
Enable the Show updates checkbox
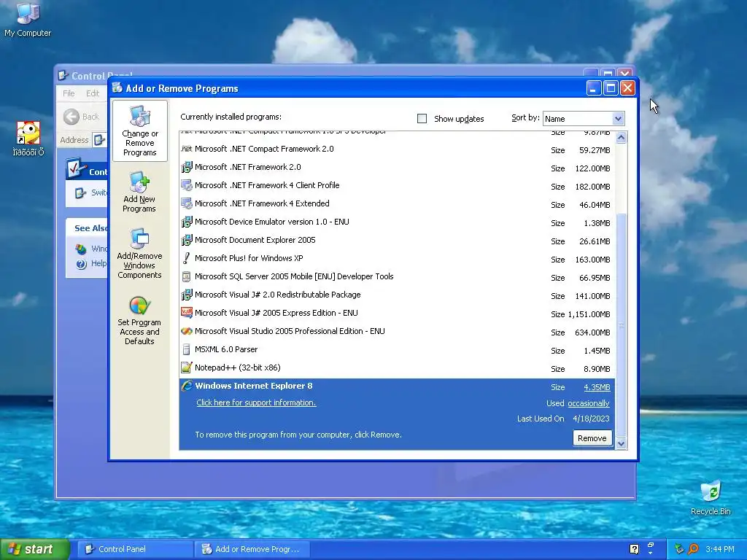point(422,119)
